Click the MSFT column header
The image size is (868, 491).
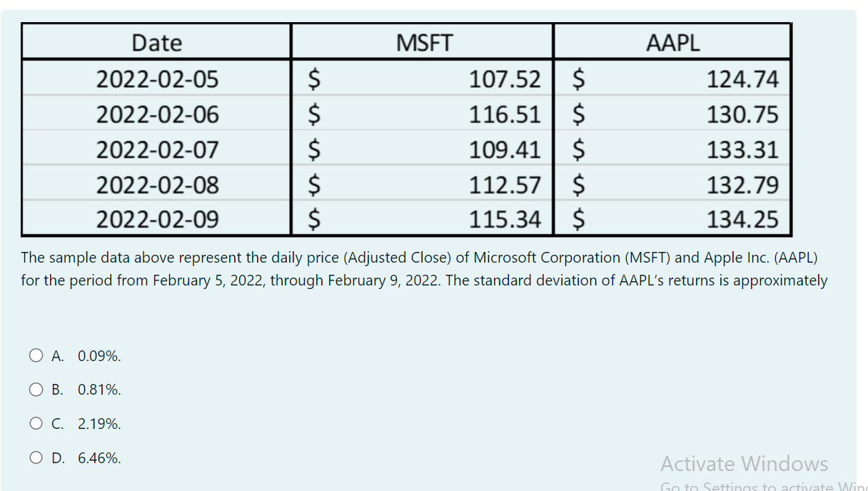421,42
